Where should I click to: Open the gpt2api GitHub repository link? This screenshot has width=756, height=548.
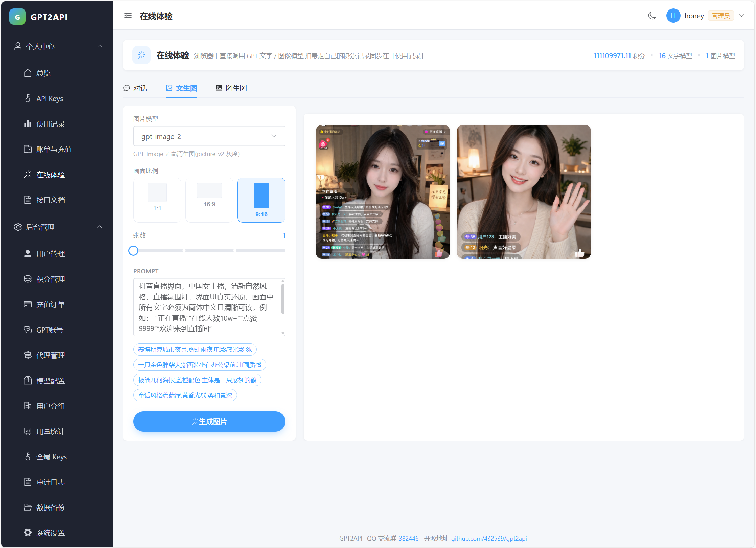tap(489, 538)
